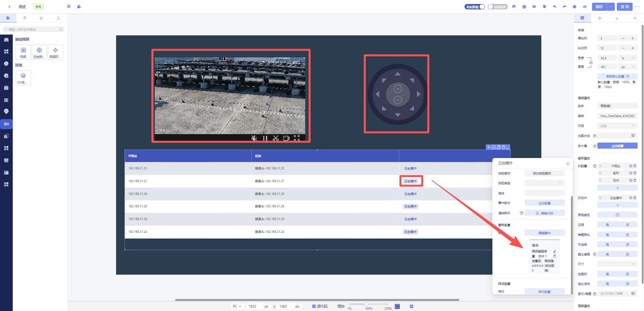Click the zoom slider handle

point(366,304)
